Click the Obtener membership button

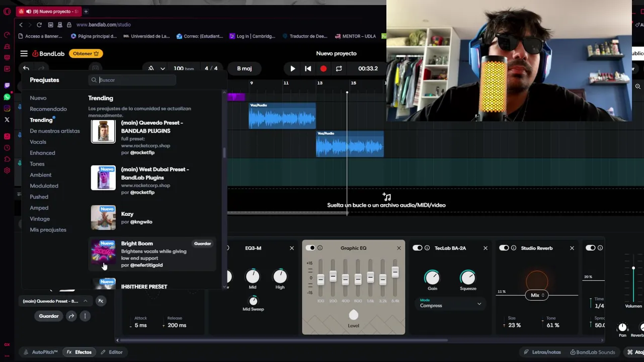[x=86, y=53]
